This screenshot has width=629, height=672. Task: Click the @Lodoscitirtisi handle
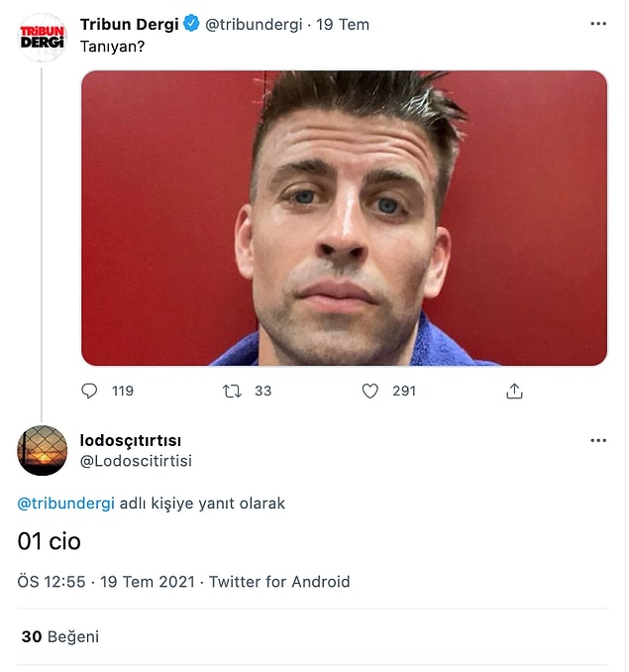[x=136, y=461]
